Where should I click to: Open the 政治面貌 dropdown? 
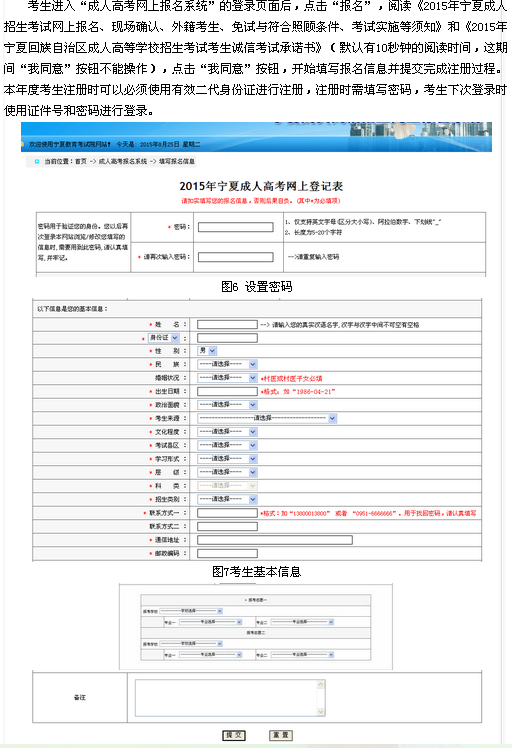(227, 405)
